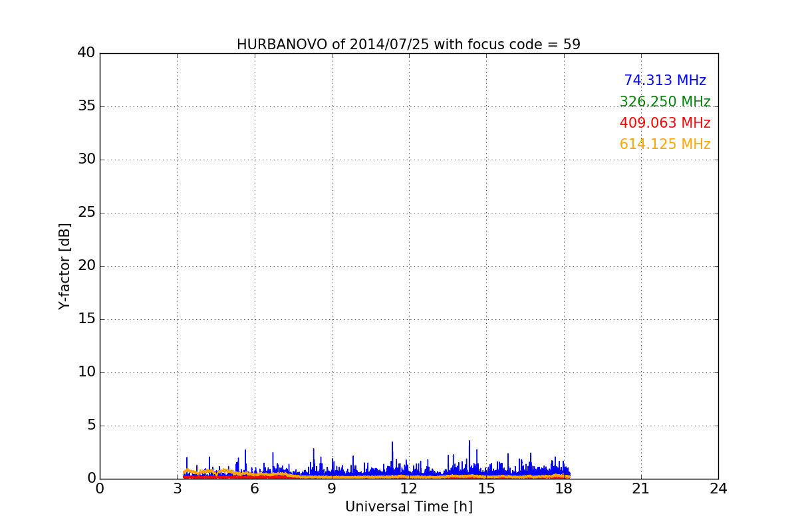The image size is (798, 532).
Task: Click the x-axis tick label 9
Action: [x=332, y=489]
